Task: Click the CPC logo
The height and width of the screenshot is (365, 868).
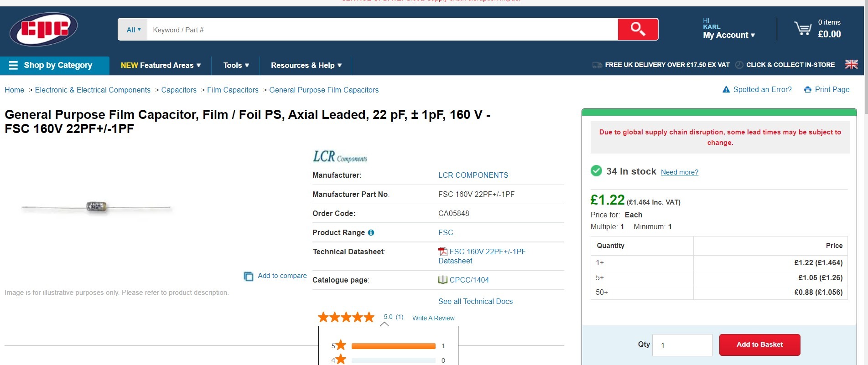Action: pyautogui.click(x=44, y=29)
